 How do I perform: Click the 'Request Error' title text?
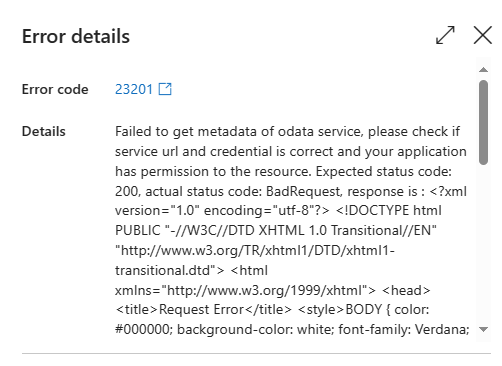point(201,310)
